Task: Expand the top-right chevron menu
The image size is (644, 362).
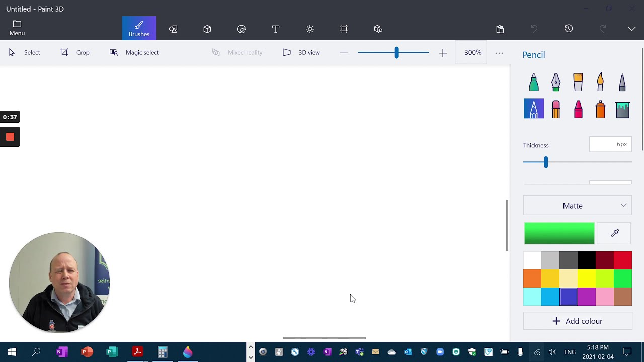Action: tap(632, 29)
